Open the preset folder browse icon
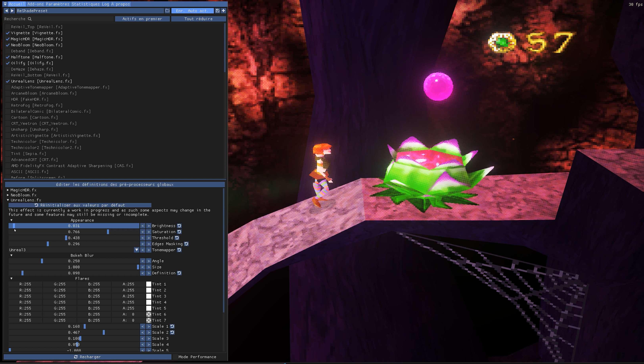The height and width of the screenshot is (364, 644). coord(167,11)
